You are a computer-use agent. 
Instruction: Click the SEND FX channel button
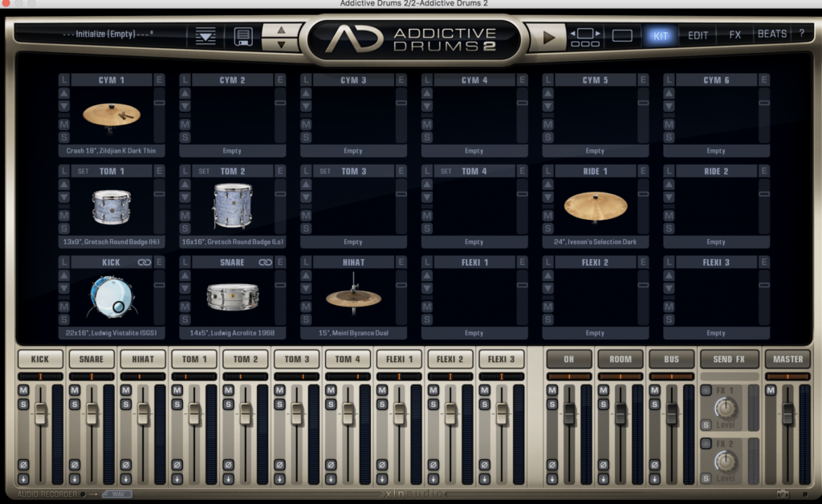click(x=729, y=359)
